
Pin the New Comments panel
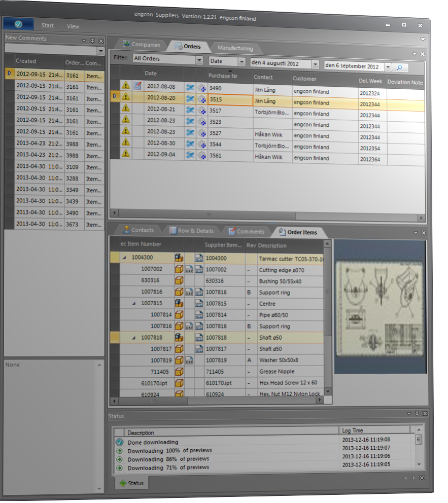(x=92, y=41)
